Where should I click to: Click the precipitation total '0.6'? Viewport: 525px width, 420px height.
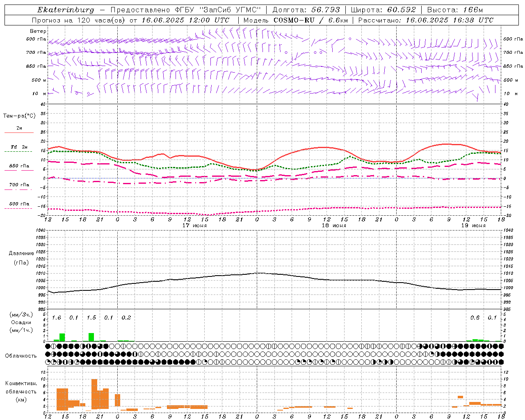(475, 318)
